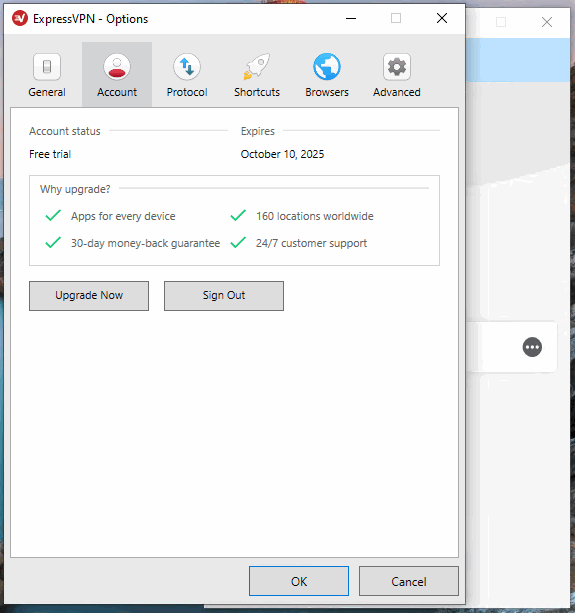Open the Advanced gear icon
The height and width of the screenshot is (613, 575).
(397, 66)
